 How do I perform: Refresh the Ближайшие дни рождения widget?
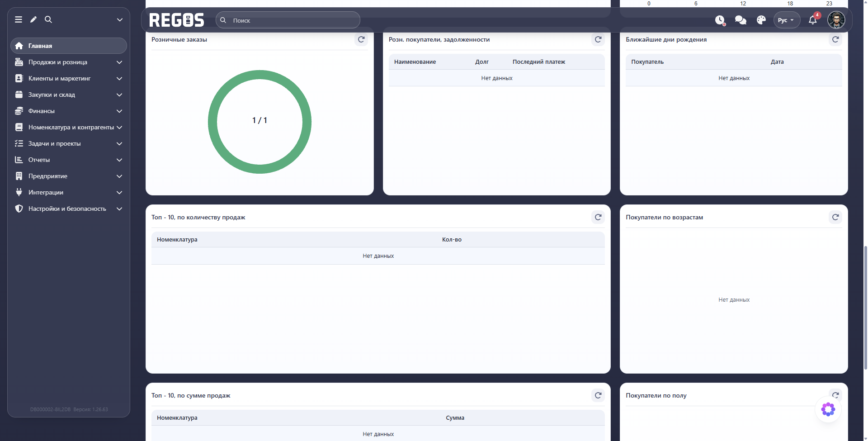pyautogui.click(x=835, y=39)
